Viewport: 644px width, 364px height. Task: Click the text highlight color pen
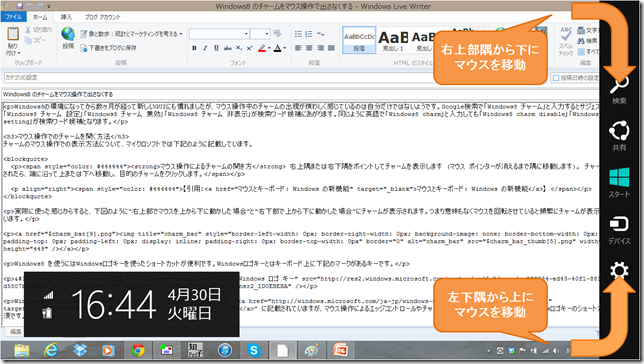point(262,48)
